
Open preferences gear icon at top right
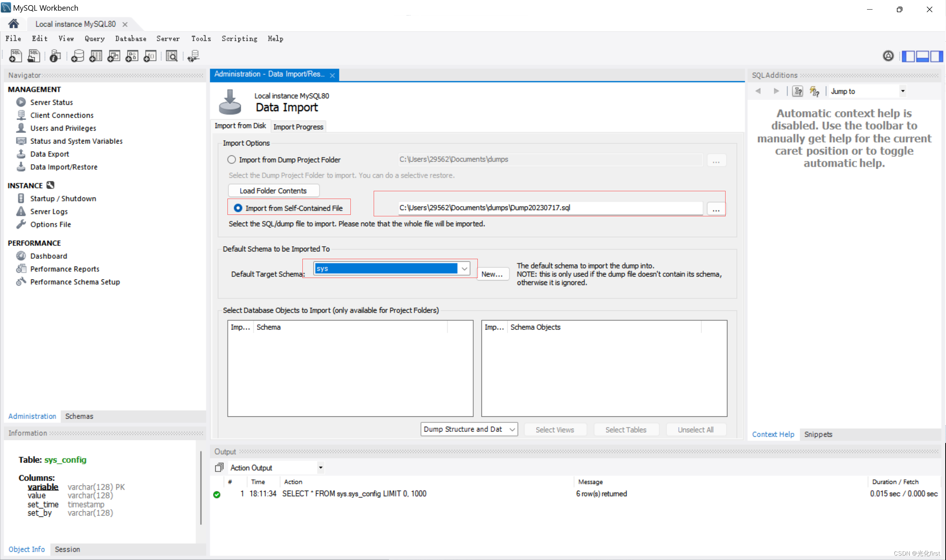coord(888,56)
